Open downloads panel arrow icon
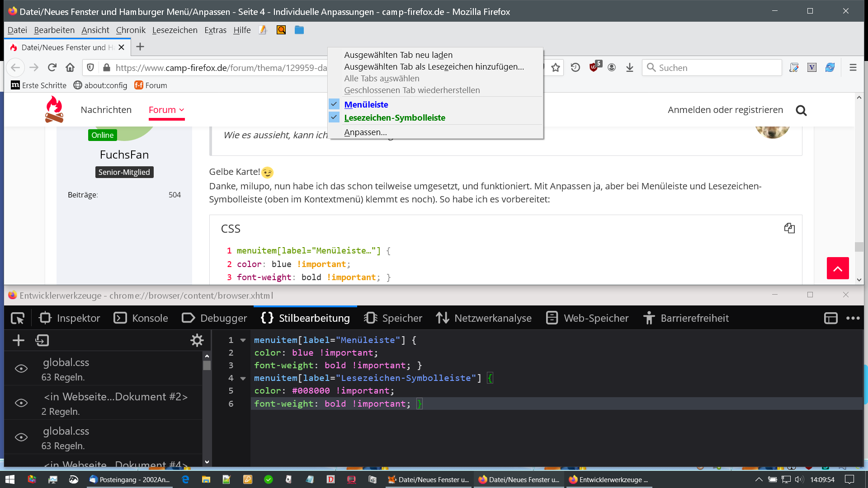The image size is (868, 488). [x=629, y=68]
